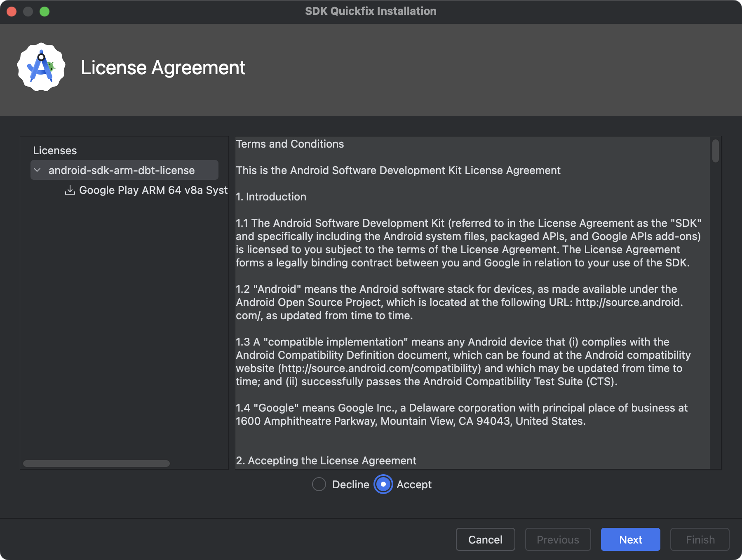This screenshot has width=742, height=560.
Task: Click the green zoom window button
Action: 44,11
